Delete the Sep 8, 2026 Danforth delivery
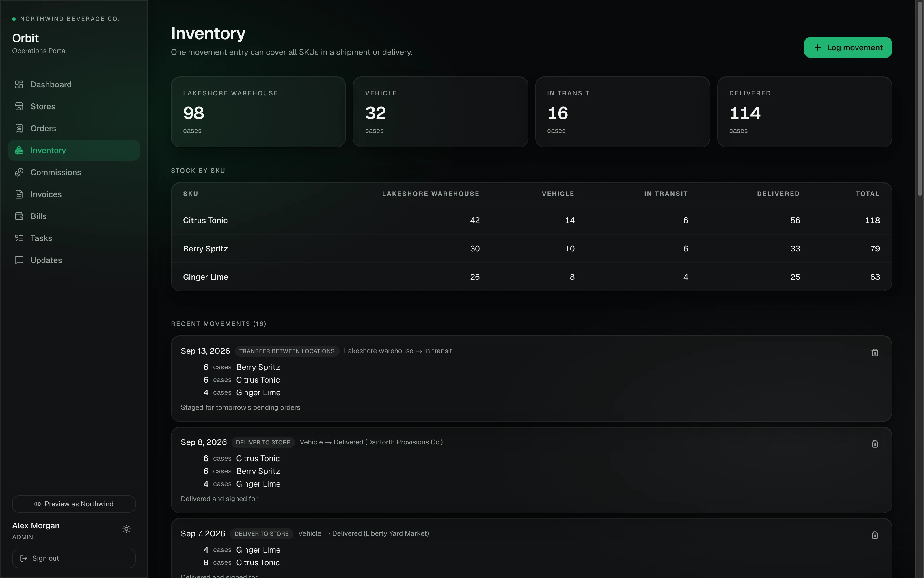Screen dimensions: 924x578 (875, 444)
